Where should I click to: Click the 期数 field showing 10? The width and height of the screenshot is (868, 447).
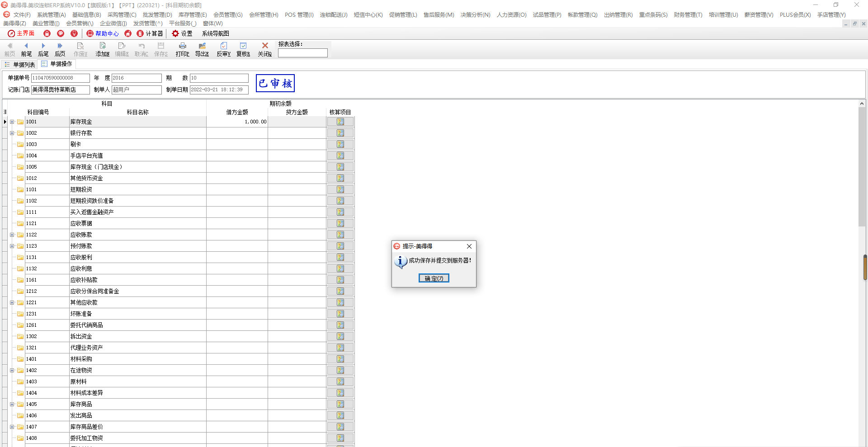(219, 78)
